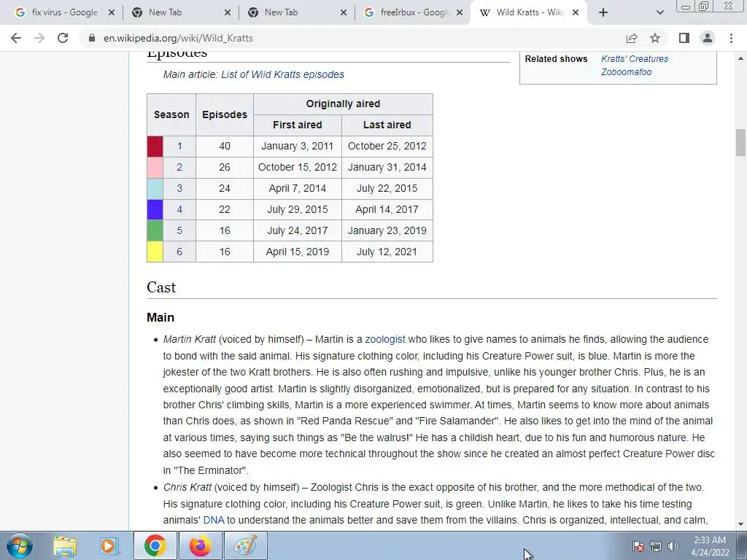Open Season 3 link
The image size is (747, 560).
click(179, 188)
